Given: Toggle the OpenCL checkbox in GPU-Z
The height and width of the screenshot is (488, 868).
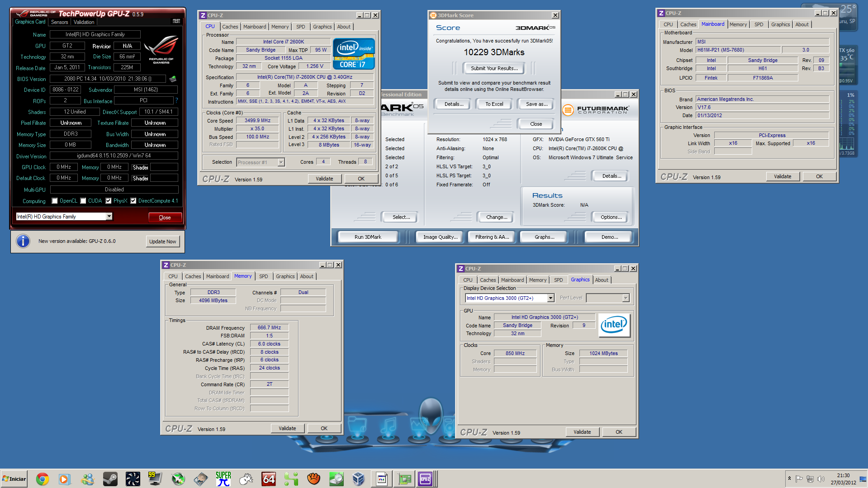Looking at the screenshot, I should point(55,201).
